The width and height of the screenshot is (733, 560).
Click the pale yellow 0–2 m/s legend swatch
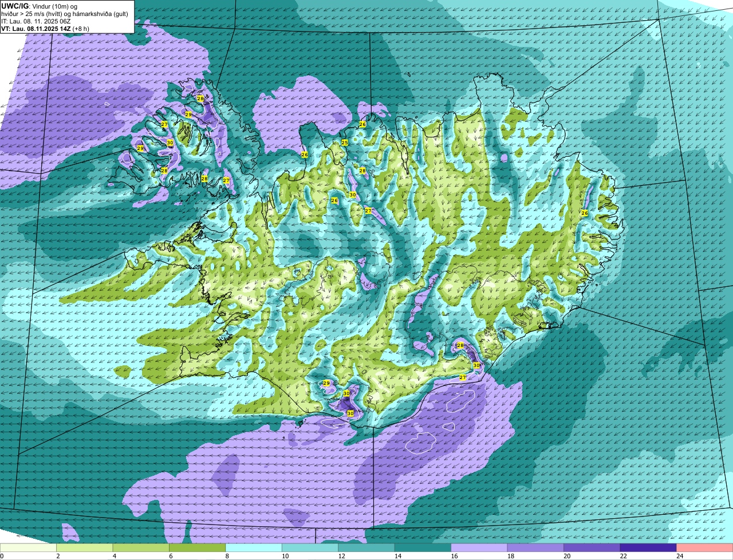tap(29, 547)
